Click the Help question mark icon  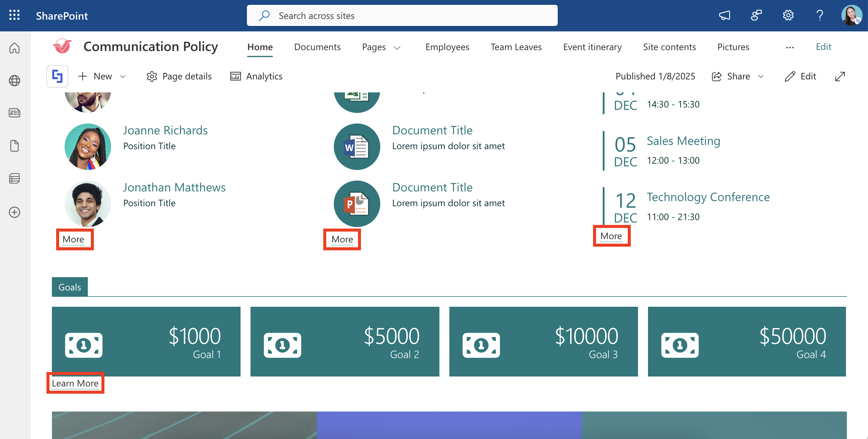pos(819,15)
